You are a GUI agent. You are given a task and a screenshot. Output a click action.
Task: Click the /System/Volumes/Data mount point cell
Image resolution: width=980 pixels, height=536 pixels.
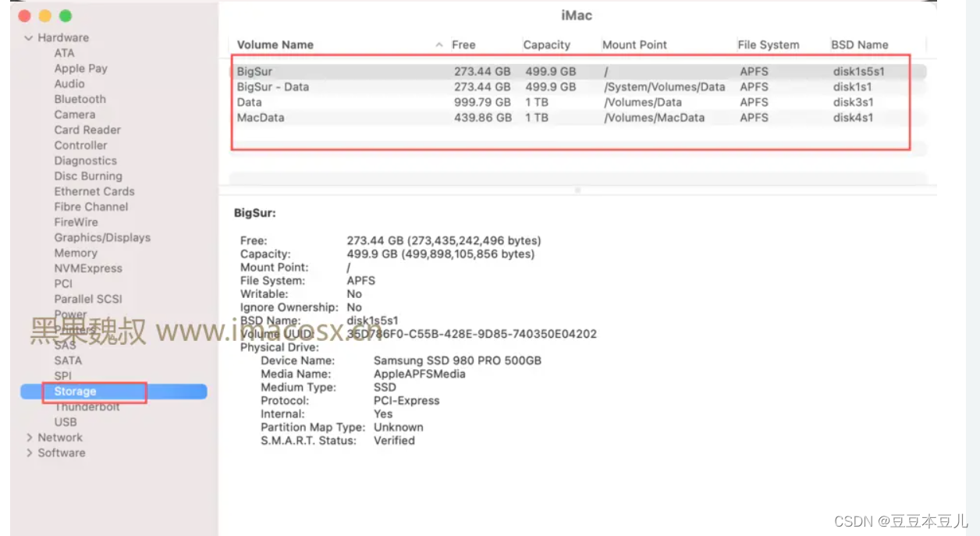tap(665, 87)
